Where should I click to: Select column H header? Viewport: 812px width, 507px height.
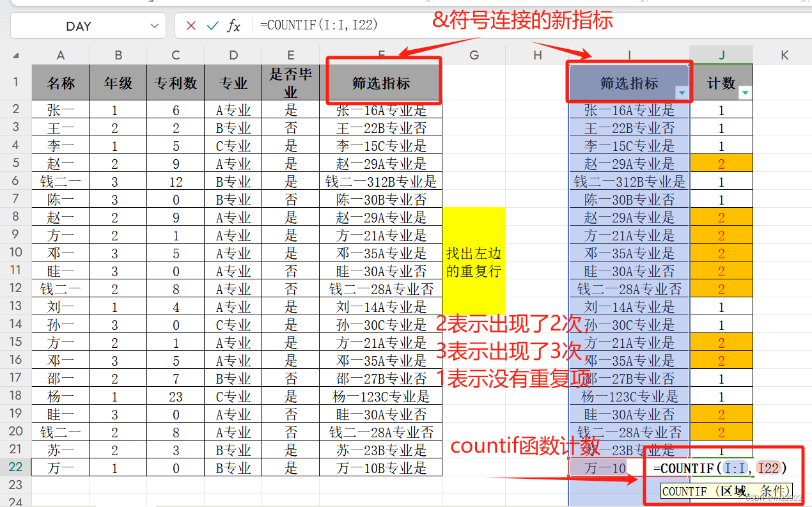[537, 56]
